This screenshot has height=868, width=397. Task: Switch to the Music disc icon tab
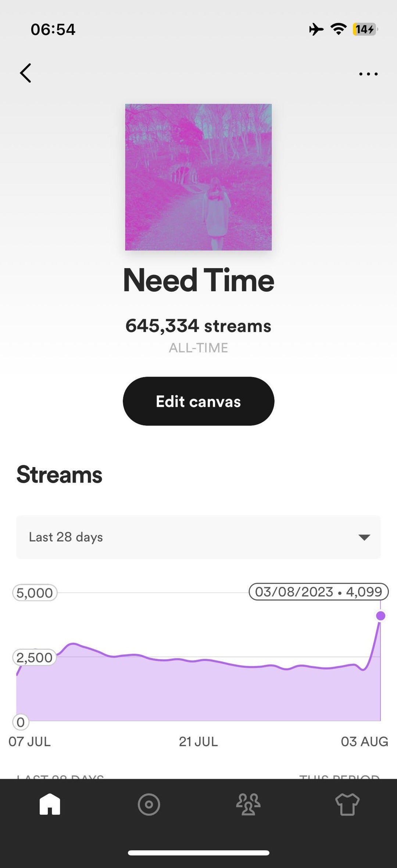149,804
